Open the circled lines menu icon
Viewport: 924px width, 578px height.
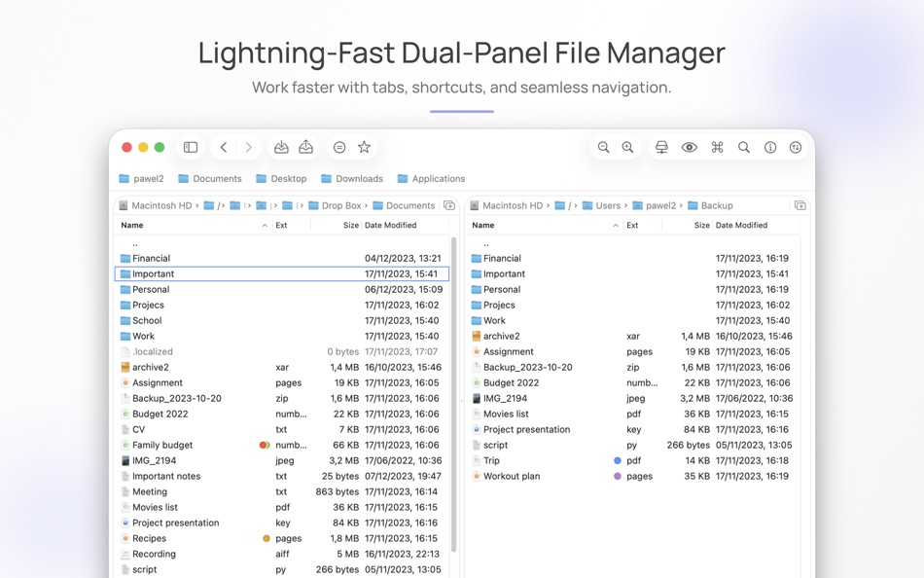coord(339,148)
